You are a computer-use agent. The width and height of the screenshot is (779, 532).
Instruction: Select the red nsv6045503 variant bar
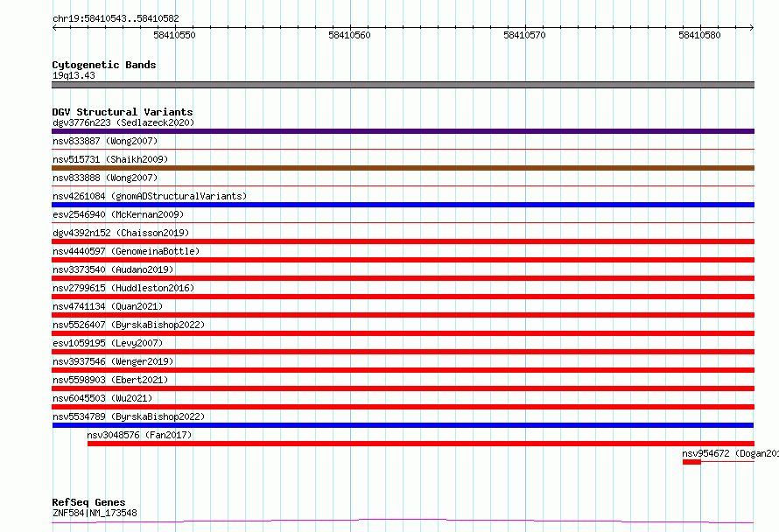tap(403, 407)
